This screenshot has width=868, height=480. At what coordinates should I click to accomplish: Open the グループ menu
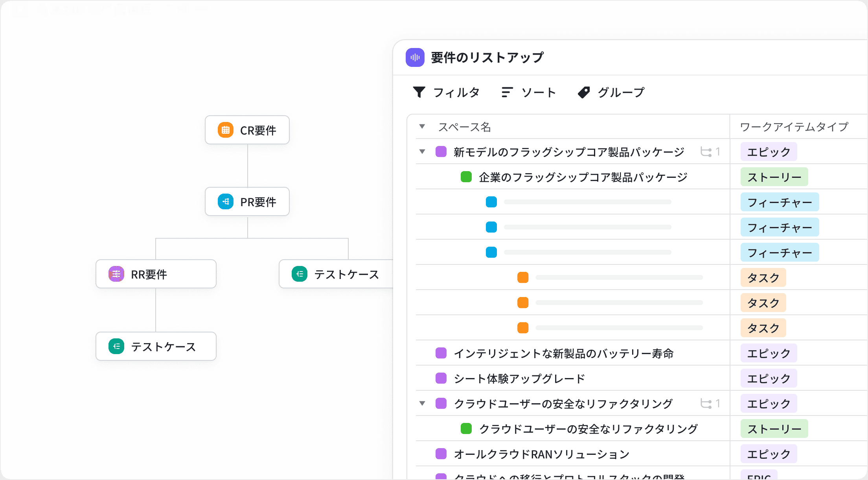point(620,92)
